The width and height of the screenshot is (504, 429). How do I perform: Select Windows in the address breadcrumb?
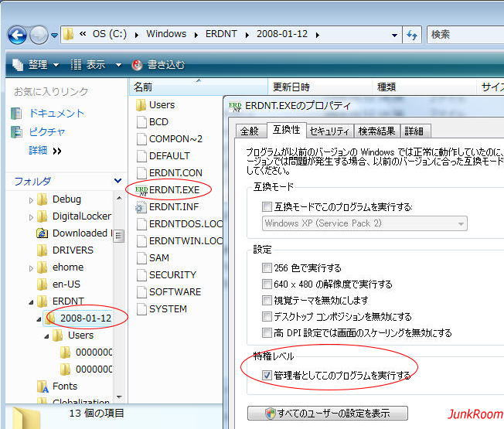click(x=166, y=34)
